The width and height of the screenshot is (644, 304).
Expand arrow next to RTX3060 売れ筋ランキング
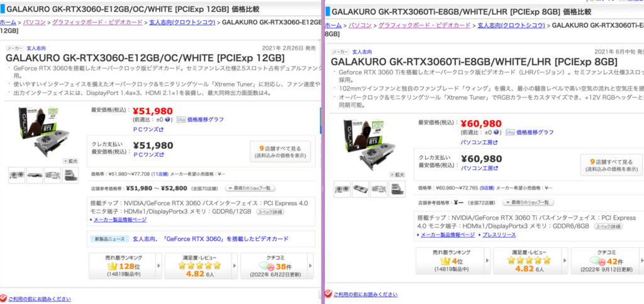[x=159, y=266]
